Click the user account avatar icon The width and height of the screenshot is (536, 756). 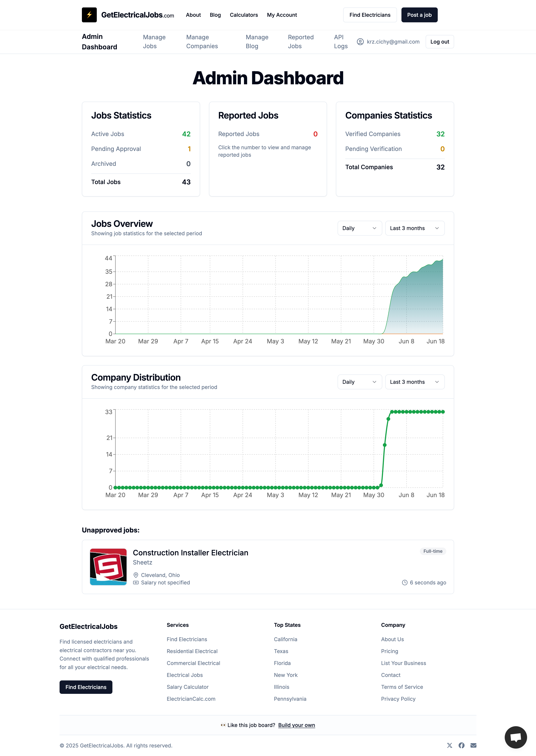tap(360, 42)
